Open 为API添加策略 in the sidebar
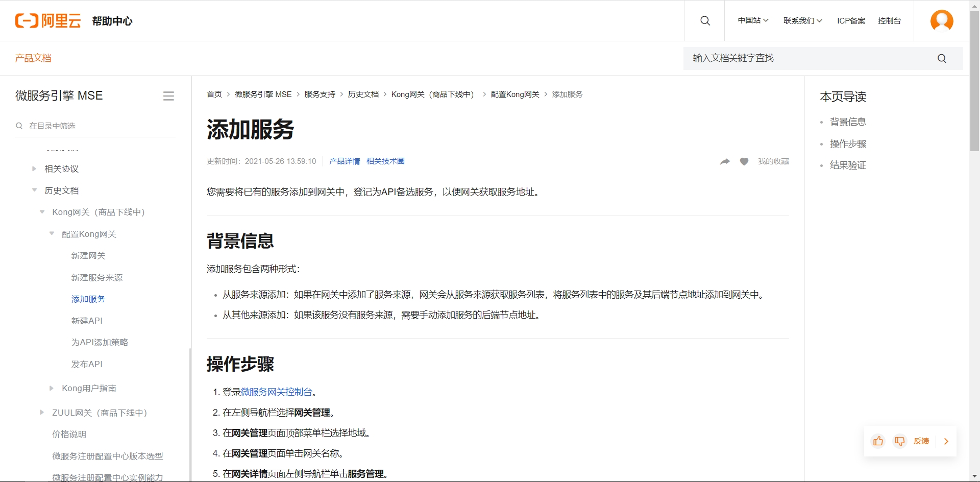Viewport: 980px width, 482px height. [x=100, y=343]
